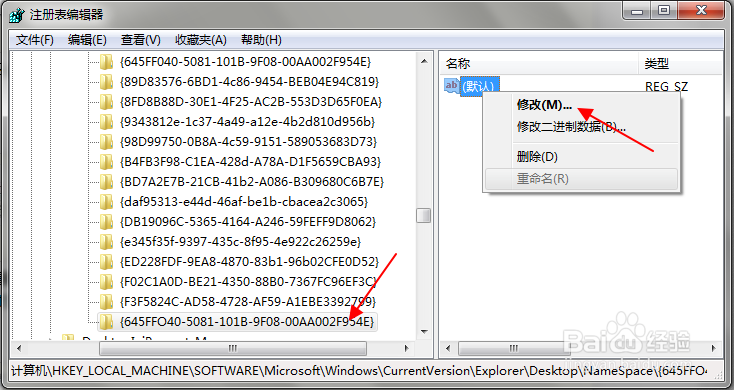Click tree pane vertical scrollbar thumb
Image resolution: width=734 pixels, height=390 pixels.
pyautogui.click(x=424, y=215)
